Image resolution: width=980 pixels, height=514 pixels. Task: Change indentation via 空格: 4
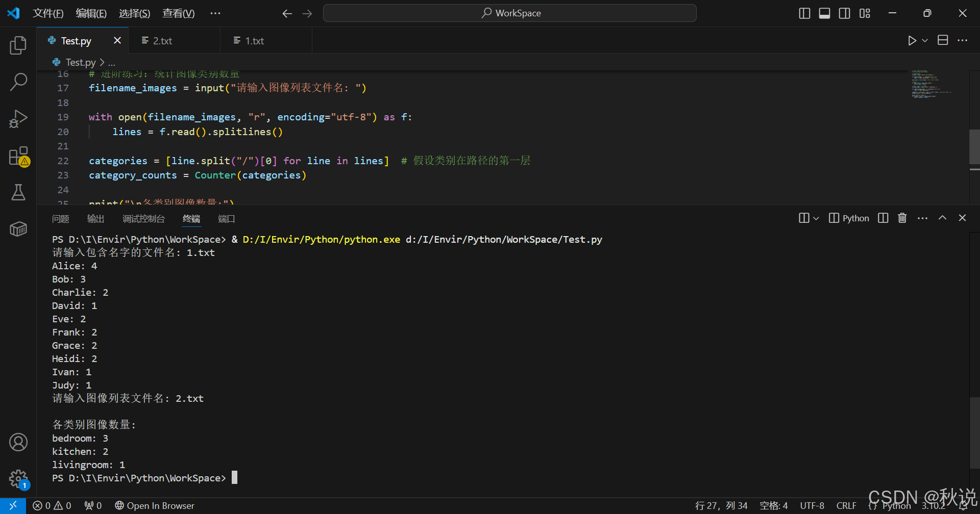774,506
